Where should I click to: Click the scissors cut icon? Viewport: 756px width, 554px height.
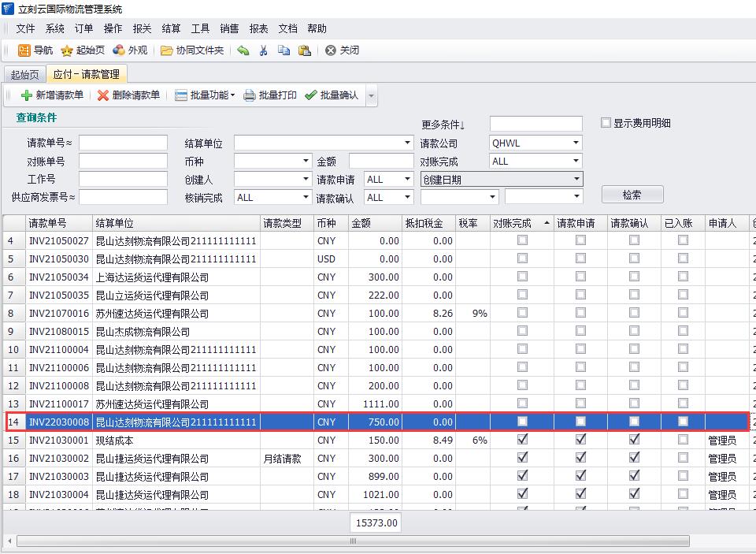point(263,50)
